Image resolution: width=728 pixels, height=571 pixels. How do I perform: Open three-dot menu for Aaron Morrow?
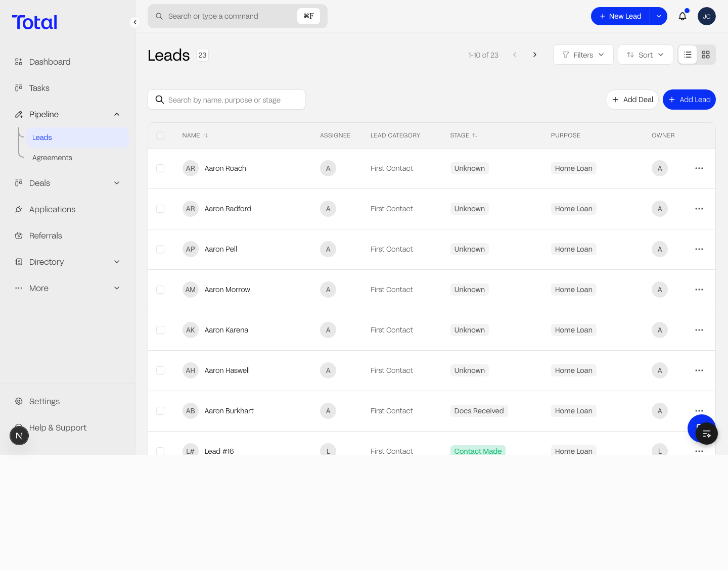pos(699,290)
